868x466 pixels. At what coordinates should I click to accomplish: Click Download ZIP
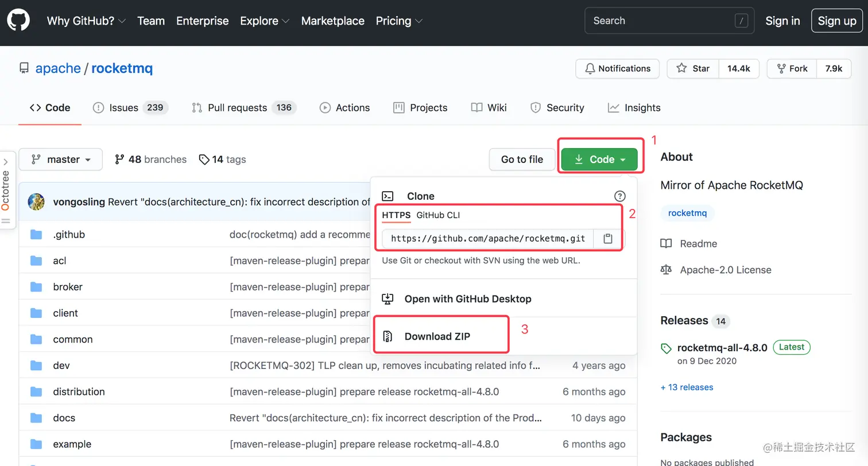pos(437,336)
